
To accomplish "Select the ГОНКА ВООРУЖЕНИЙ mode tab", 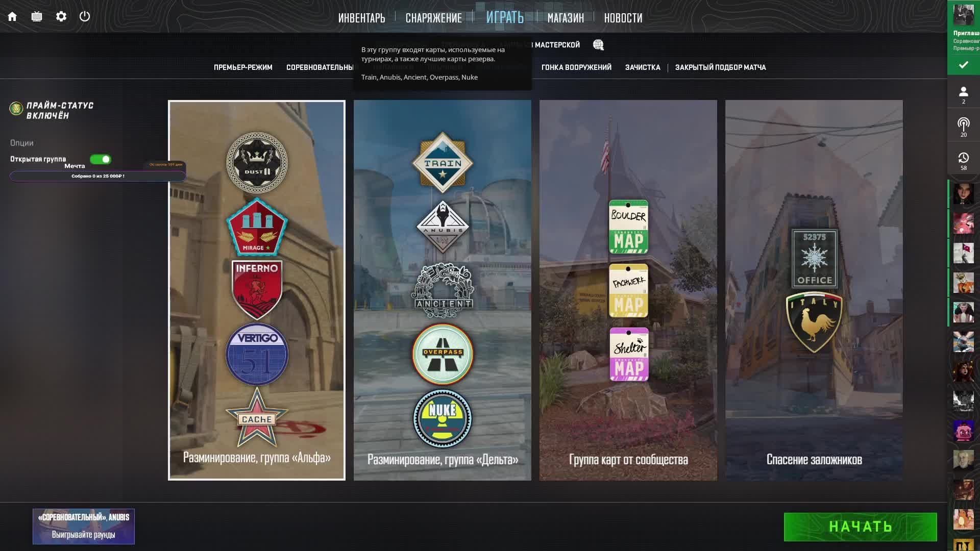I will tap(576, 67).
